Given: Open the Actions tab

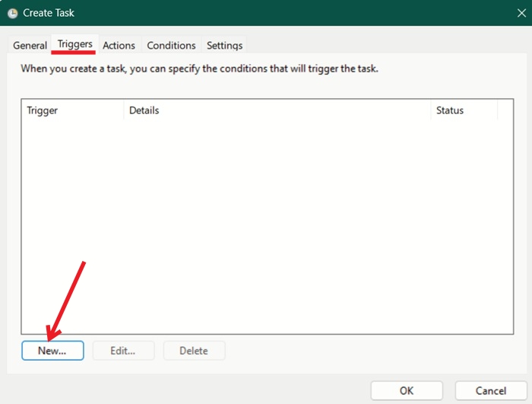Looking at the screenshot, I should coord(119,45).
